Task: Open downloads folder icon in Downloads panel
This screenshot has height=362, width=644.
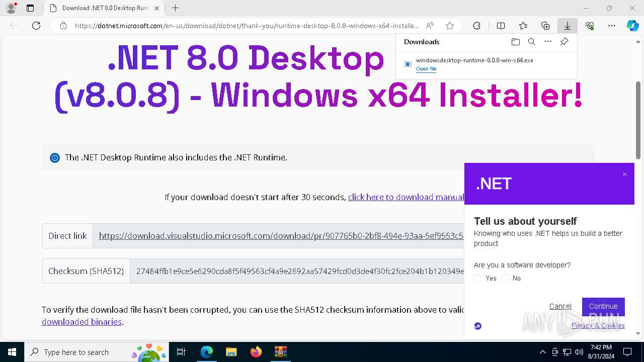Action: tap(515, 42)
